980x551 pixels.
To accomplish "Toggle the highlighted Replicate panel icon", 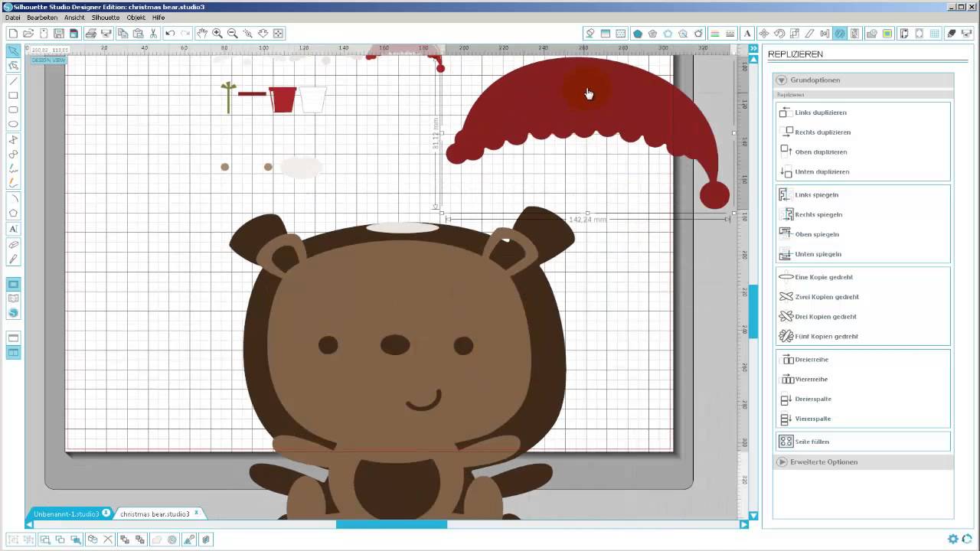I will tap(840, 34).
